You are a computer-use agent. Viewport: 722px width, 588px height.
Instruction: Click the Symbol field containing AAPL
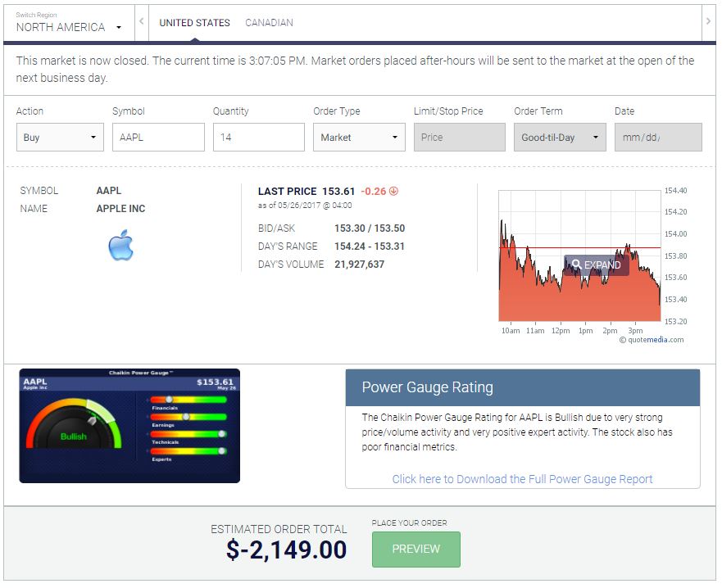(x=158, y=137)
